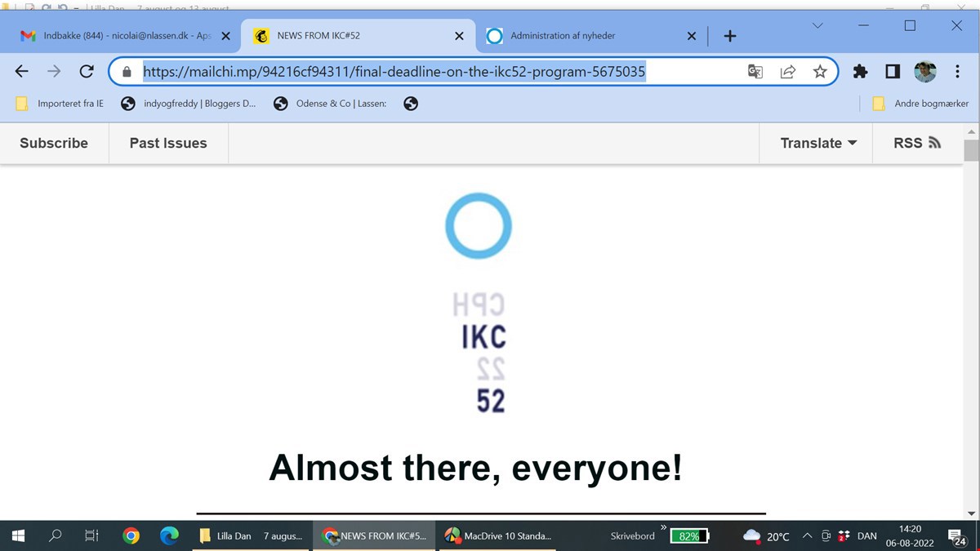Open Chrome three-dot menu
980x551 pixels.
point(957,72)
